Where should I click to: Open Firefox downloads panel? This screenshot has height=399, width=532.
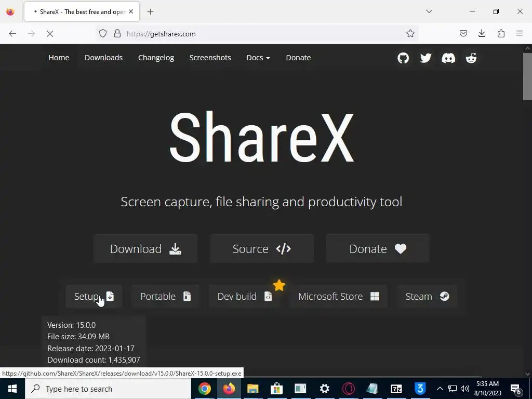click(x=482, y=34)
